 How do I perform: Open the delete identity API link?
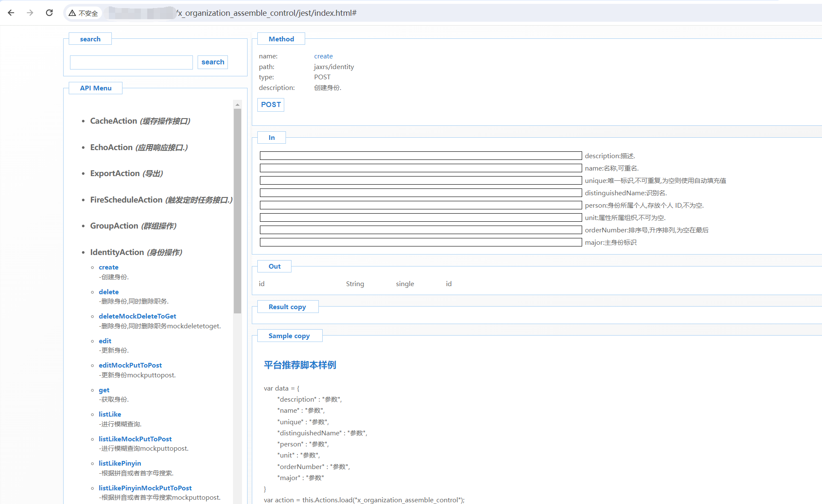108,292
